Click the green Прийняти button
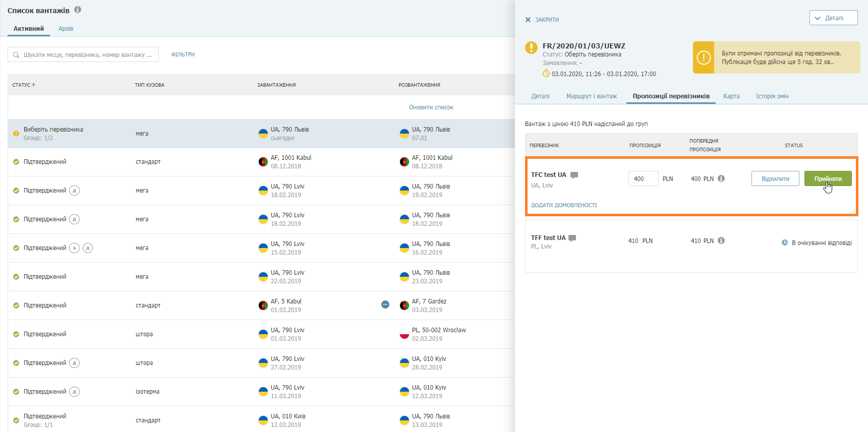Screen dimensions: 868x432 pos(828,178)
